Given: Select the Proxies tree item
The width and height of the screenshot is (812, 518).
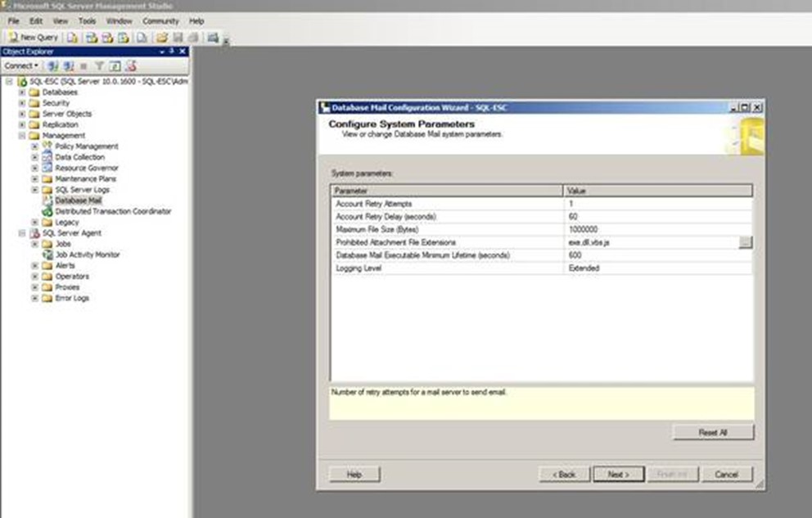Looking at the screenshot, I should point(67,287).
